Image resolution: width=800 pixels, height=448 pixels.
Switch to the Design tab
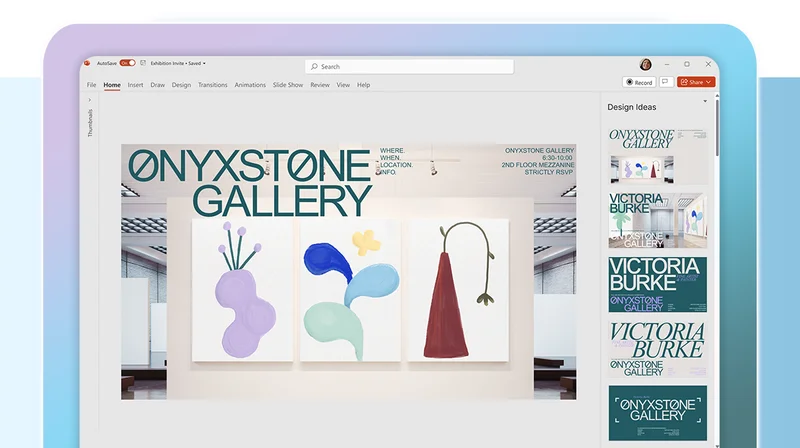click(181, 85)
